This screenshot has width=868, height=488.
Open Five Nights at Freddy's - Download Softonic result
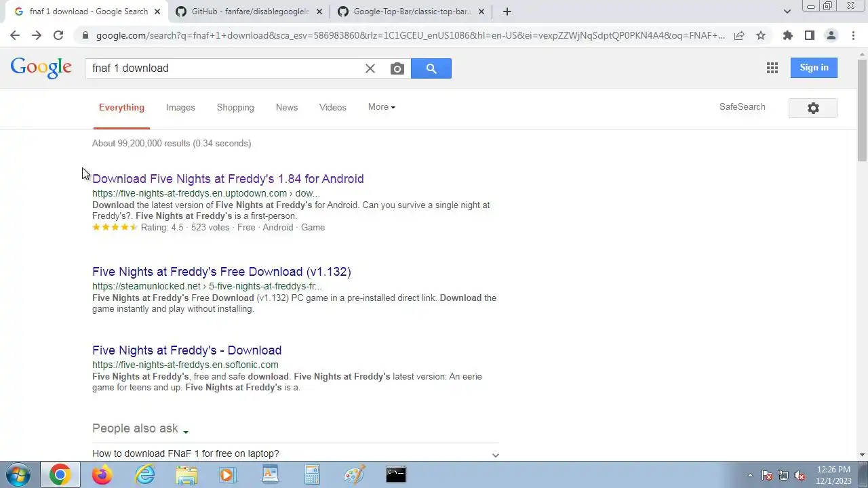click(x=186, y=350)
